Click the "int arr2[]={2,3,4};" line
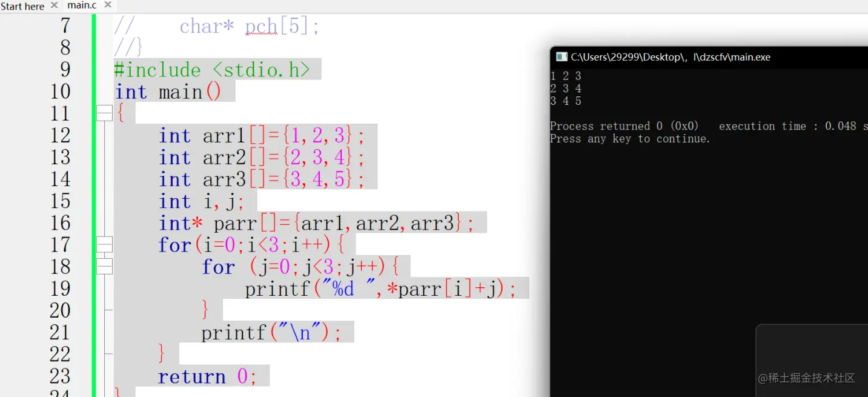Image resolution: width=868 pixels, height=397 pixels. click(262, 158)
